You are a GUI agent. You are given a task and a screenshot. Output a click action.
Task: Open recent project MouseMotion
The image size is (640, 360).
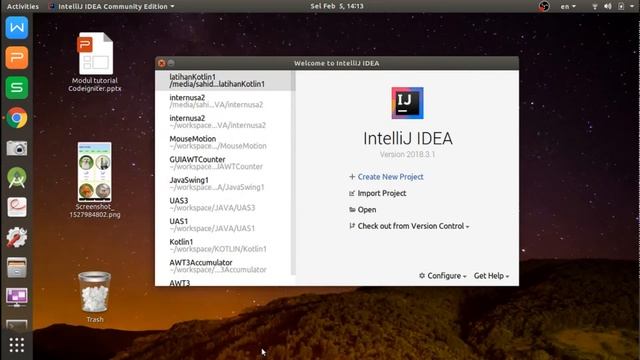pos(223,142)
